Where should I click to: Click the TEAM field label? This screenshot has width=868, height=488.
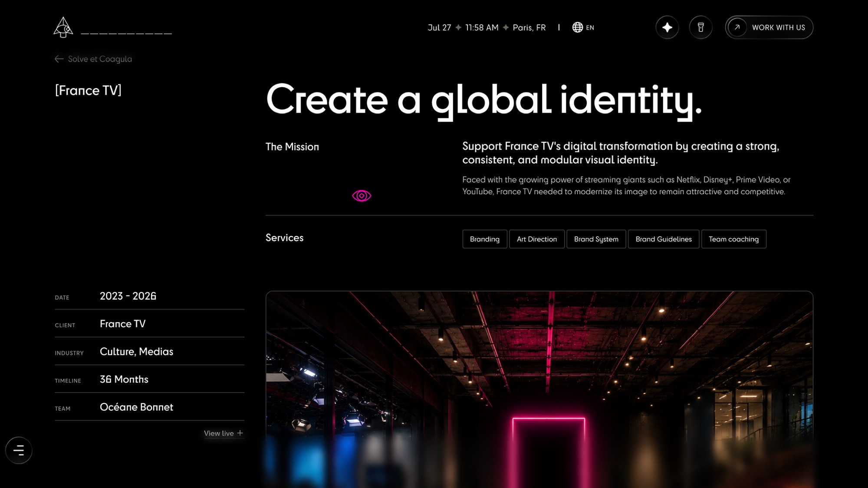tap(62, 409)
